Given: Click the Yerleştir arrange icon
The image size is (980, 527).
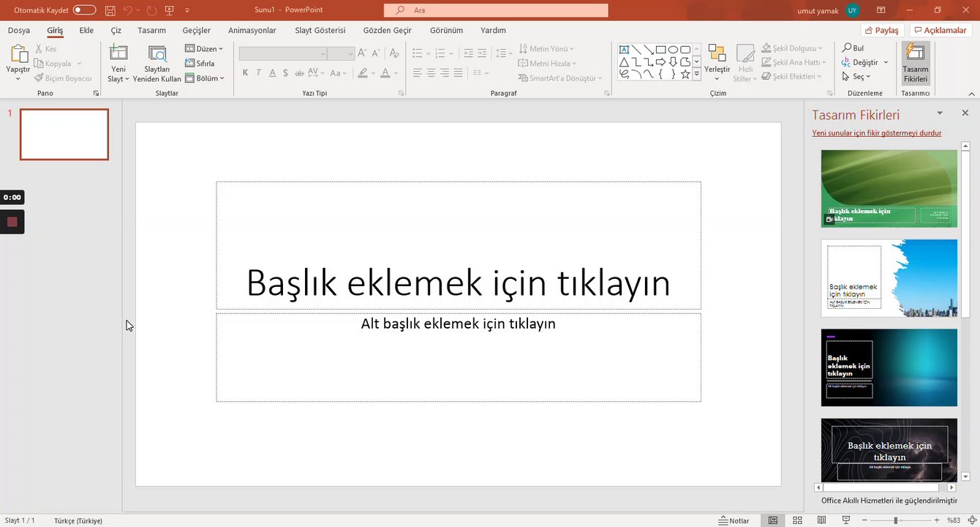Looking at the screenshot, I should (x=717, y=55).
